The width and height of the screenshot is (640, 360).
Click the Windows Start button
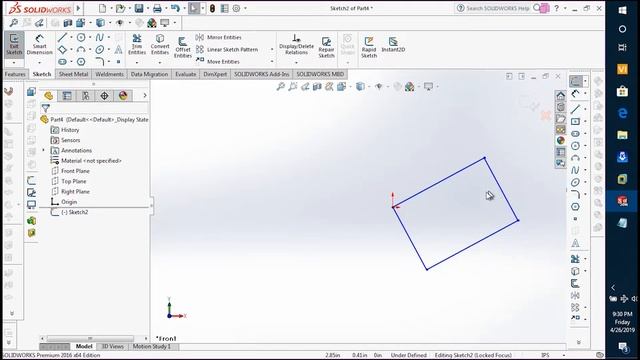point(622,10)
